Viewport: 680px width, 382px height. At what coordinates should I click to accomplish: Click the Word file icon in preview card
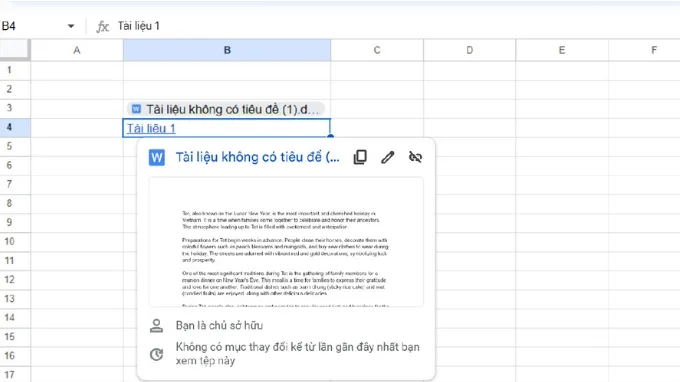click(157, 157)
